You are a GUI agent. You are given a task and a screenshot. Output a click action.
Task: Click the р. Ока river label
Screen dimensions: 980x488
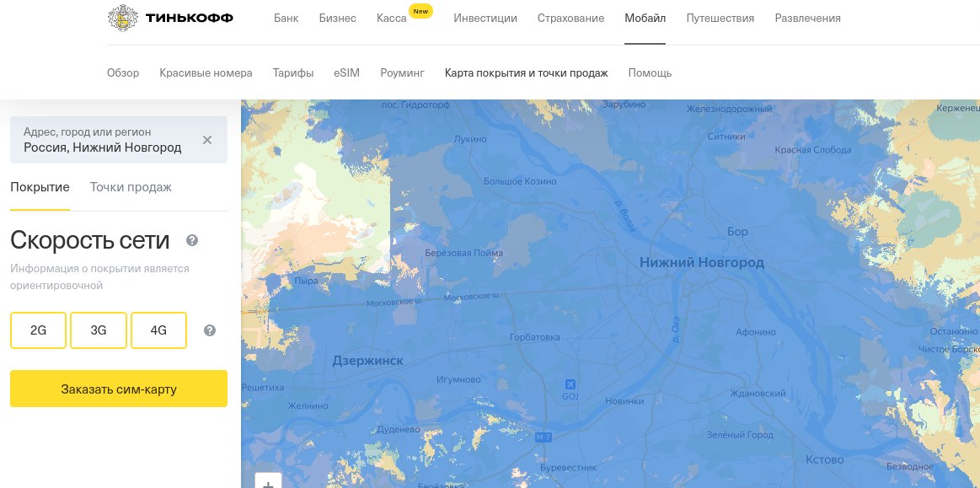pyautogui.click(x=675, y=329)
